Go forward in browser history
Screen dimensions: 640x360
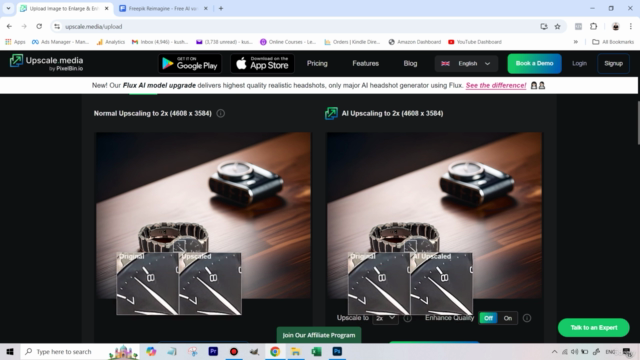pos(24,27)
